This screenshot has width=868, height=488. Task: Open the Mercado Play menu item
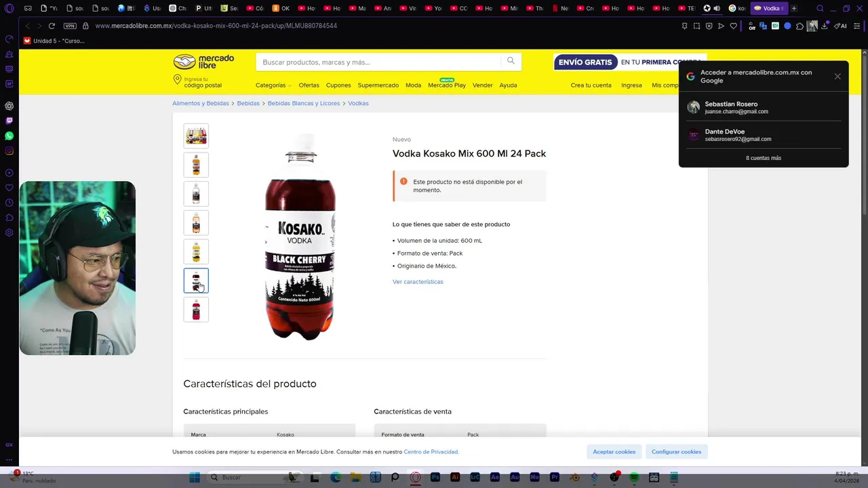(447, 85)
